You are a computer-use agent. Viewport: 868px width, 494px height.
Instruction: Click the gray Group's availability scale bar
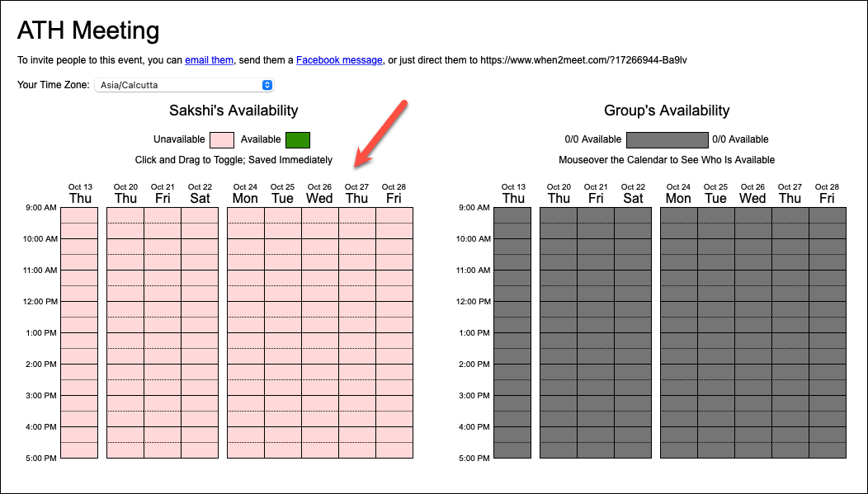click(x=667, y=140)
